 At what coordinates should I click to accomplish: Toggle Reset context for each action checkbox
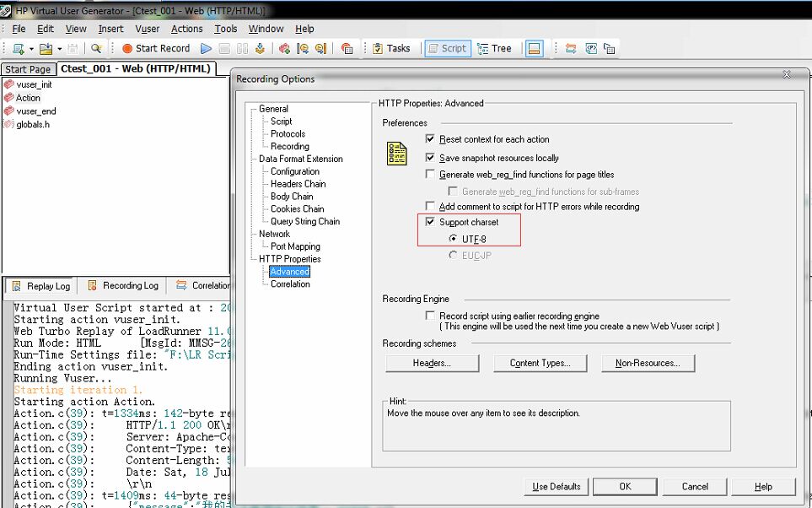(430, 139)
